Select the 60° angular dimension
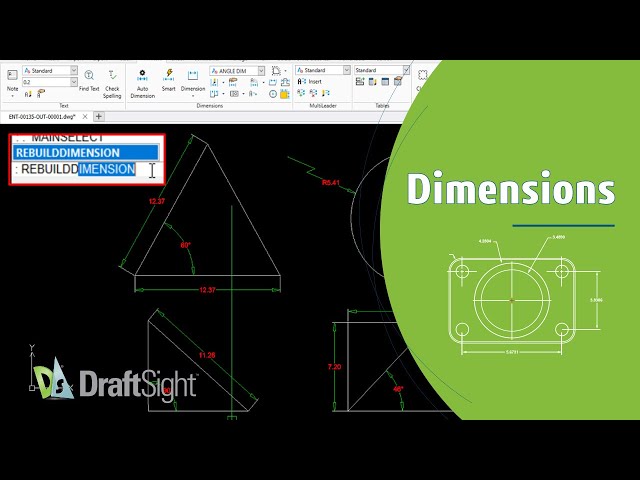Screen dimensions: 640x480 [186, 245]
